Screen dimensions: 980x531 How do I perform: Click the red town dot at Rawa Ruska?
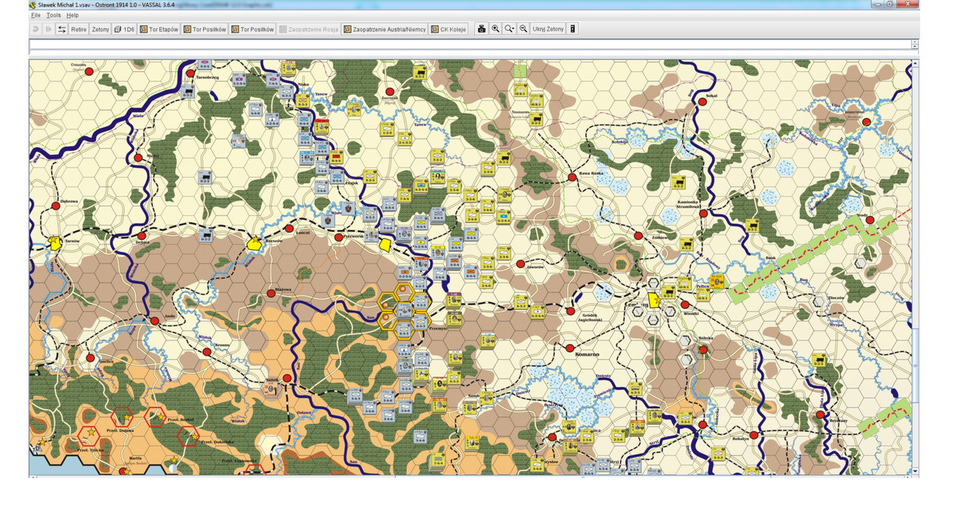tap(571, 177)
